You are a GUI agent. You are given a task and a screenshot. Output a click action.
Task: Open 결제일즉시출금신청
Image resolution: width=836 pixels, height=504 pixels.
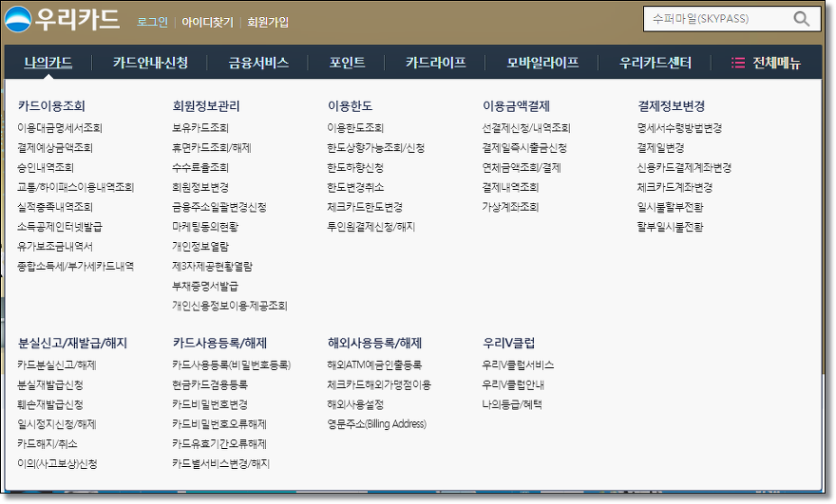click(524, 147)
